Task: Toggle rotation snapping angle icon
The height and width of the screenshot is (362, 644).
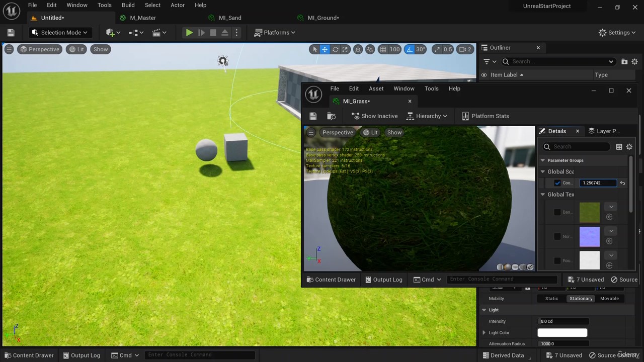Action: pos(410,49)
